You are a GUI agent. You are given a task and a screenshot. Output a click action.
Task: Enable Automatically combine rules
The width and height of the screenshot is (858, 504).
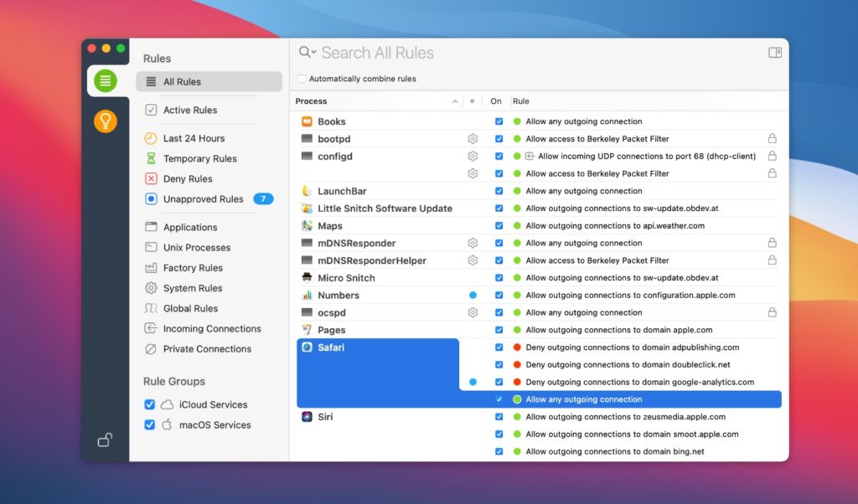tap(302, 76)
